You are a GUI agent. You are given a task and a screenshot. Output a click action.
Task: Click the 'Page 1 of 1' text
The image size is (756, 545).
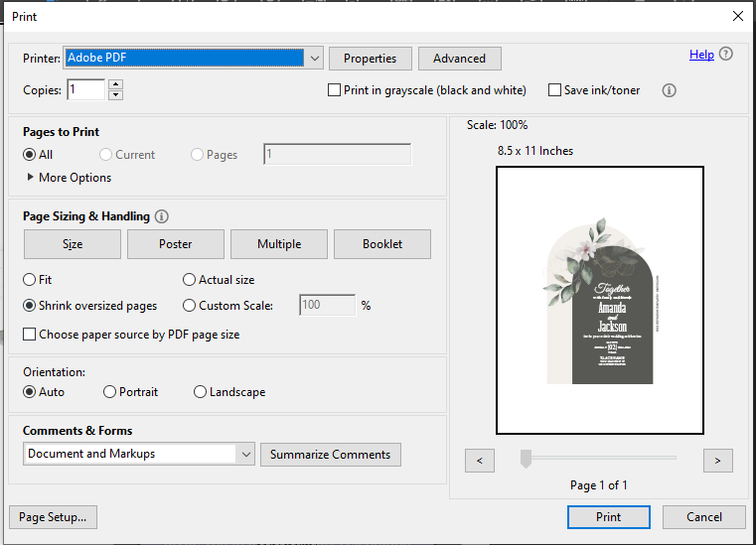(599, 485)
